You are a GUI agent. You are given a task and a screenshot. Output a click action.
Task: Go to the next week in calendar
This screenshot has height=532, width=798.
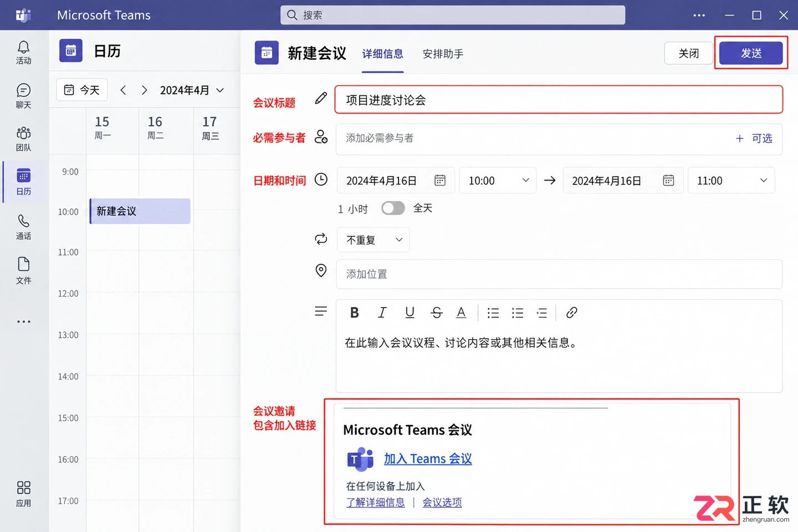144,90
